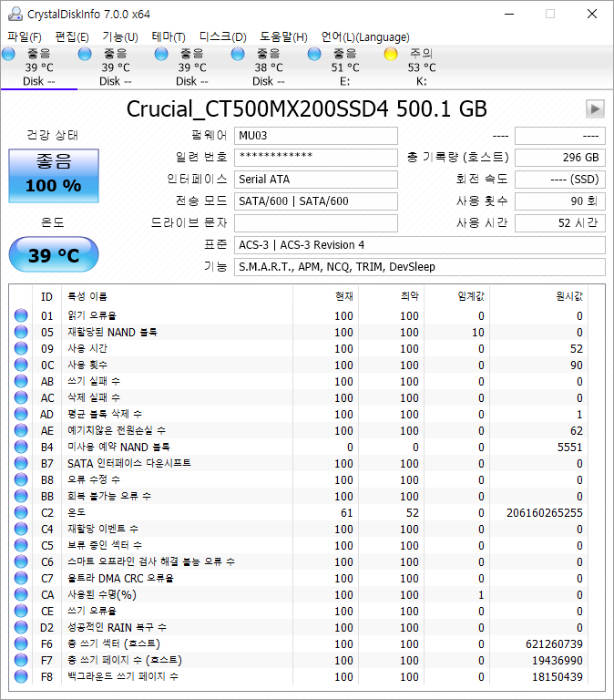Click status orb for attribute AC row
Screen dimensions: 614x700
point(21,397)
